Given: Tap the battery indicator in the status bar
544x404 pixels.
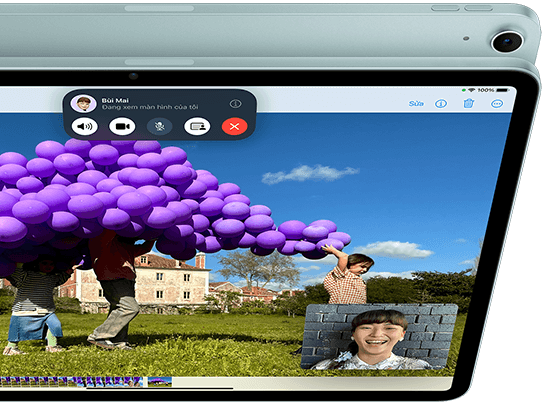Looking at the screenshot, I should click(502, 90).
